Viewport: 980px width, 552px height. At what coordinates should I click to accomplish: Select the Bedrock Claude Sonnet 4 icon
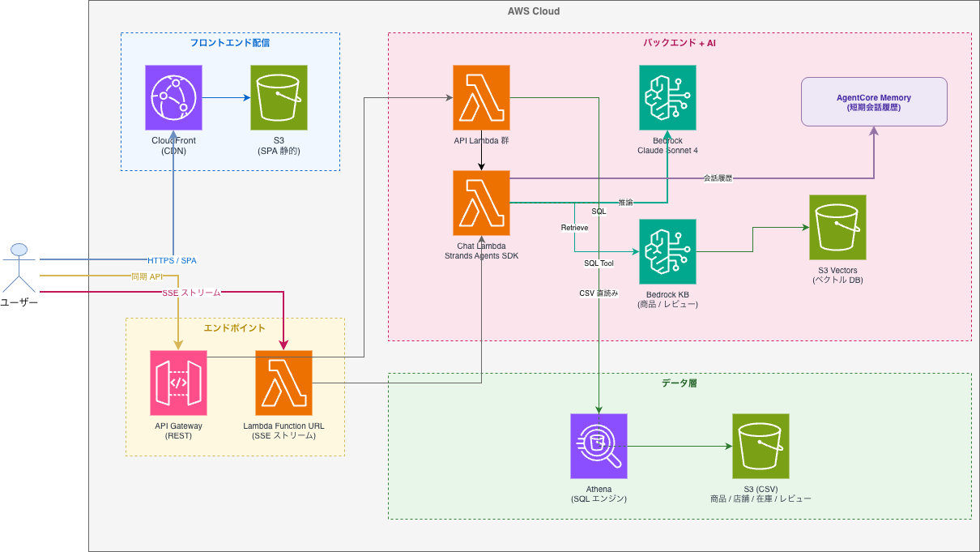tap(668, 97)
